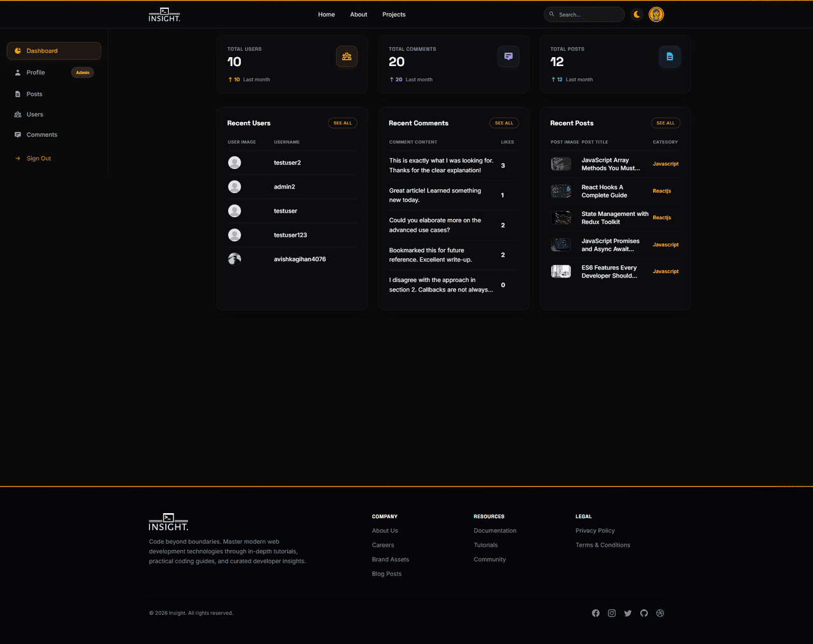Open Documentation footer link
Viewport: 813px width, 644px height.
pos(495,531)
